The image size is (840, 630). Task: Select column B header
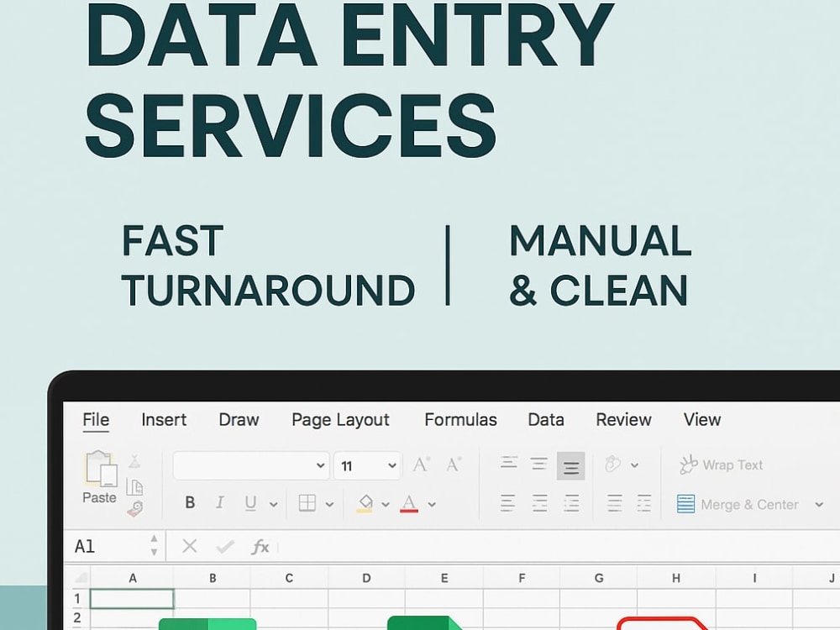pos(213,578)
